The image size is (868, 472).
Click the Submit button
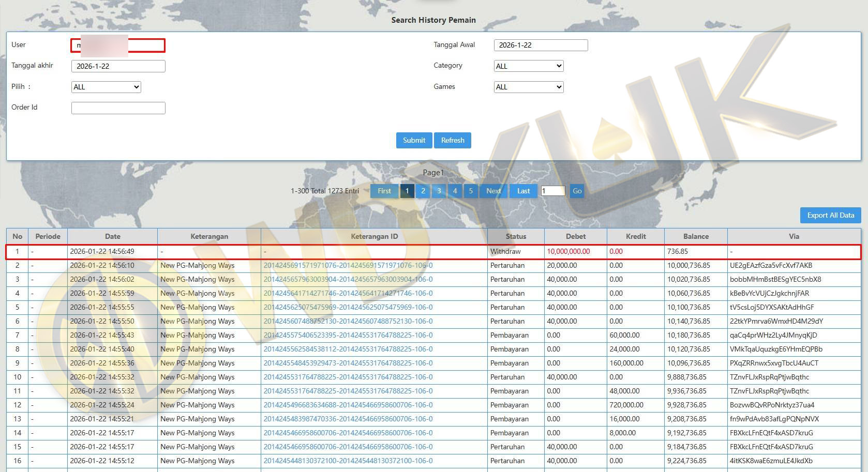(x=414, y=140)
